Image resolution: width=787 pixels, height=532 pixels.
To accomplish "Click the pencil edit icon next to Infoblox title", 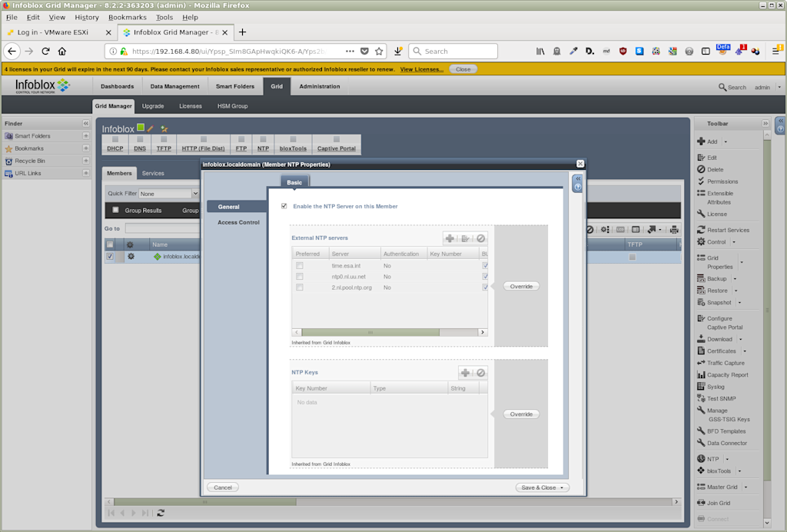I will (x=150, y=129).
